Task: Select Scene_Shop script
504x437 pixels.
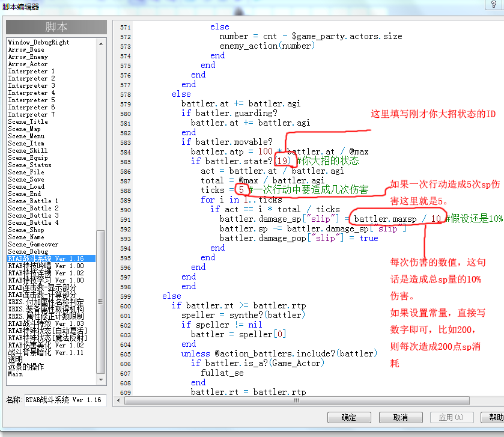Action: (x=26, y=230)
